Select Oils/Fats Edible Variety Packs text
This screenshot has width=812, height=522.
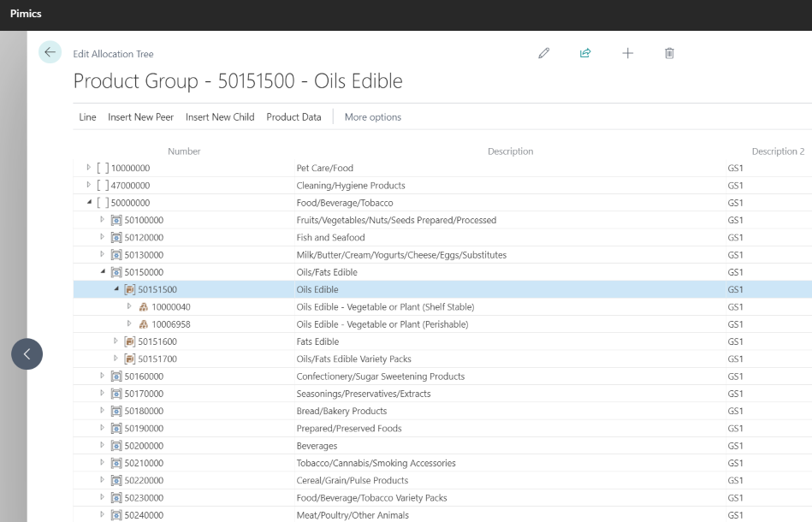(x=353, y=359)
